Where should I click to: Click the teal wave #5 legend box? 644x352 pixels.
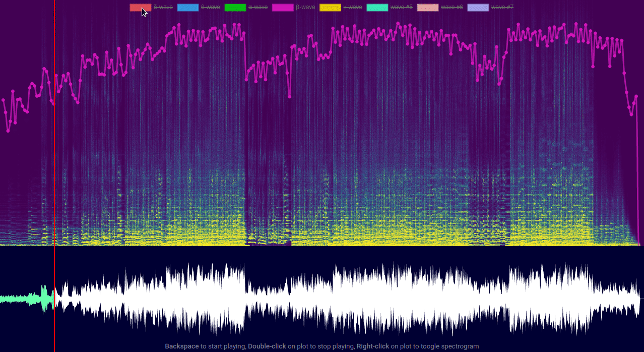click(377, 8)
